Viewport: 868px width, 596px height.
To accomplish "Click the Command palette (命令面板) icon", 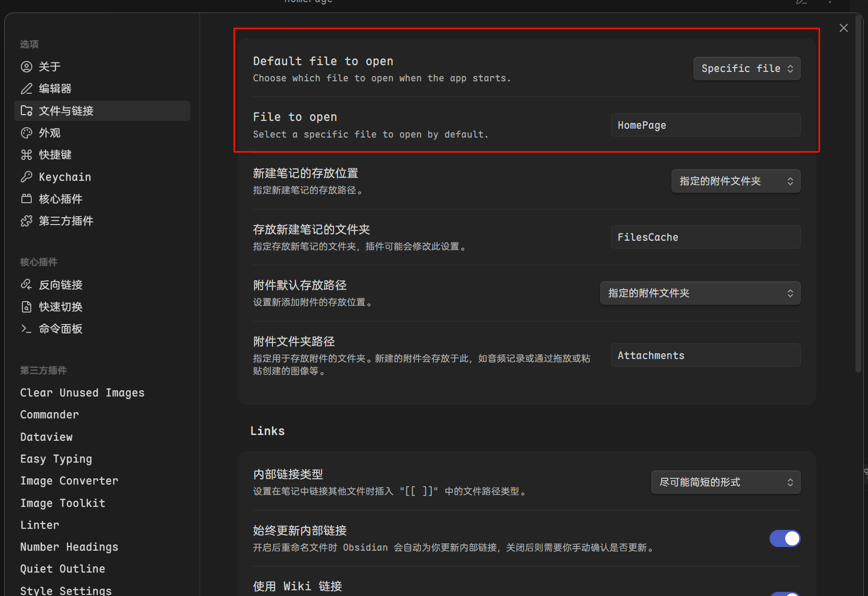I will (x=27, y=329).
